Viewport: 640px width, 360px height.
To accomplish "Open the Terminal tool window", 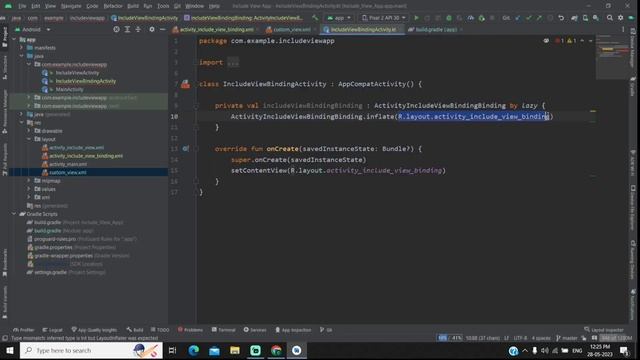I will click(223, 330).
